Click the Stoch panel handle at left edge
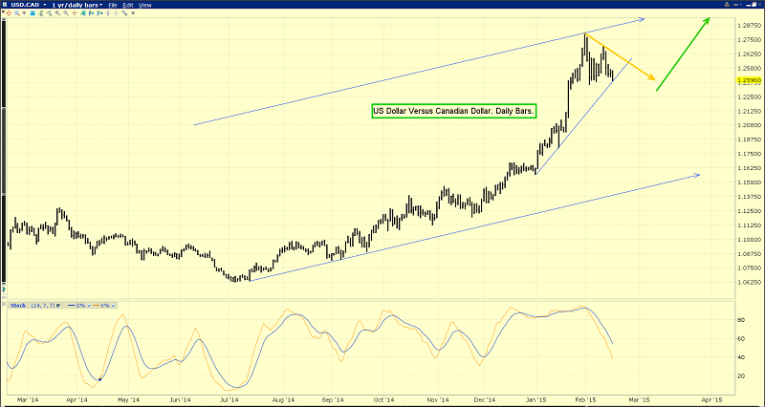This screenshot has width=765, height=407. [4, 304]
